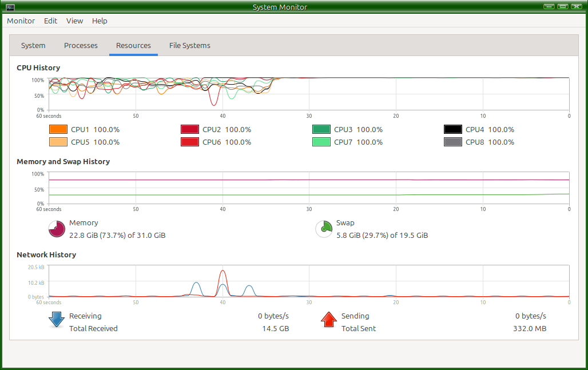Image resolution: width=588 pixels, height=370 pixels.
Task: Click the CPU5 100.0% label
Action: click(96, 142)
